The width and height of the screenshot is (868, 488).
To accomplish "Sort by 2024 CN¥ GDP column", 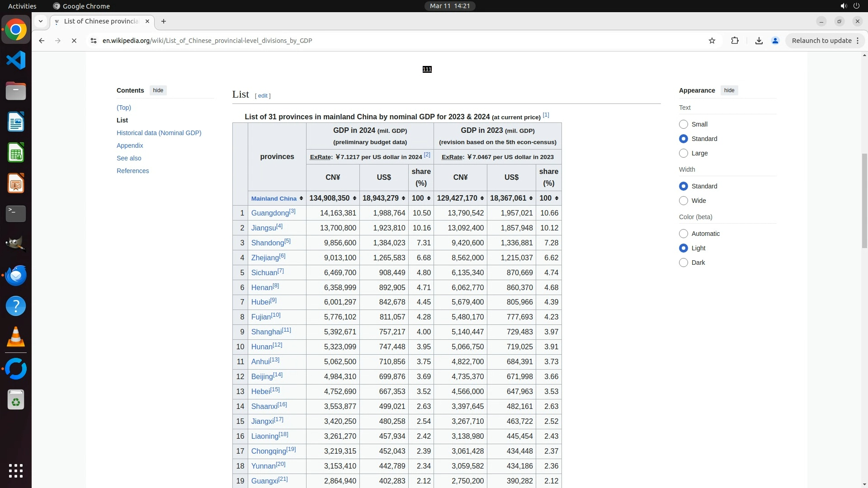I will [x=354, y=198].
